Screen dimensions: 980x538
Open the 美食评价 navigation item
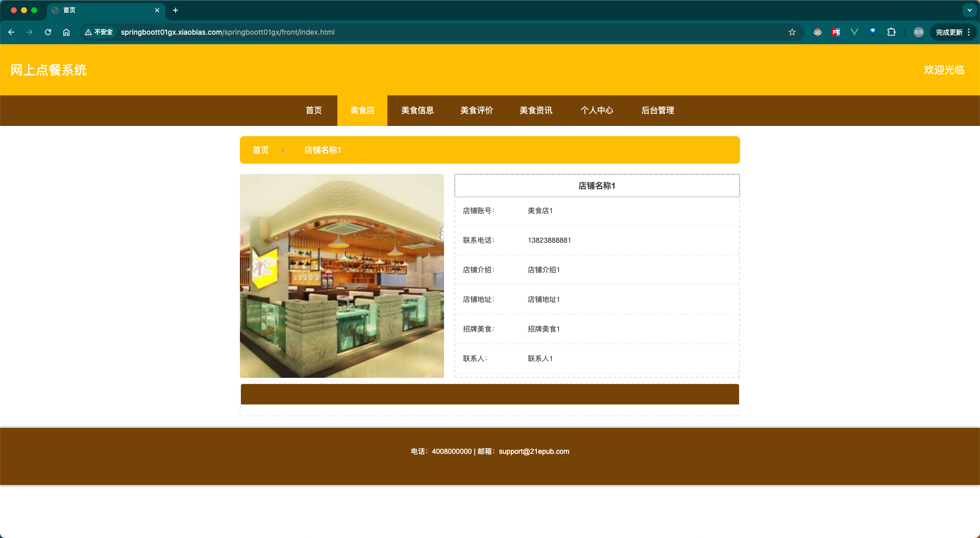477,110
